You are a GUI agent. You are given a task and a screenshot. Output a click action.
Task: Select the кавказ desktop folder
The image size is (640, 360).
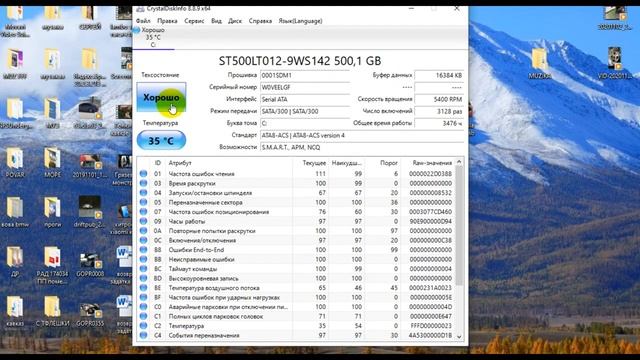click(15, 311)
